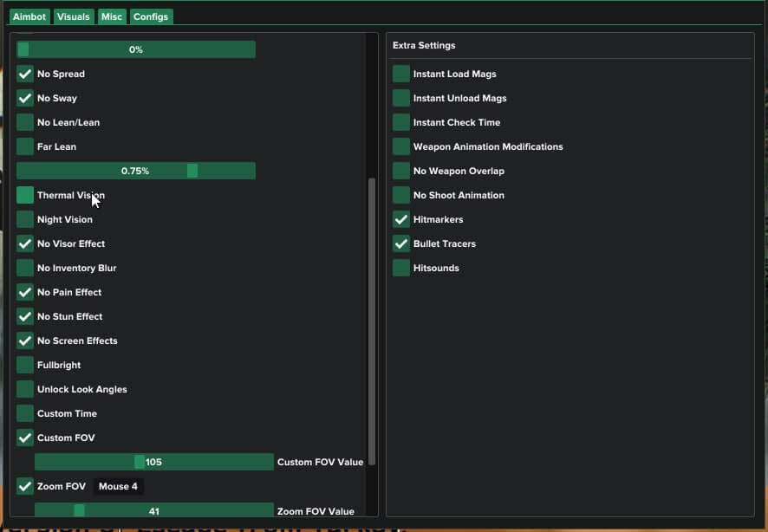
Task: Uncheck the No Sway option
Action: click(x=25, y=98)
